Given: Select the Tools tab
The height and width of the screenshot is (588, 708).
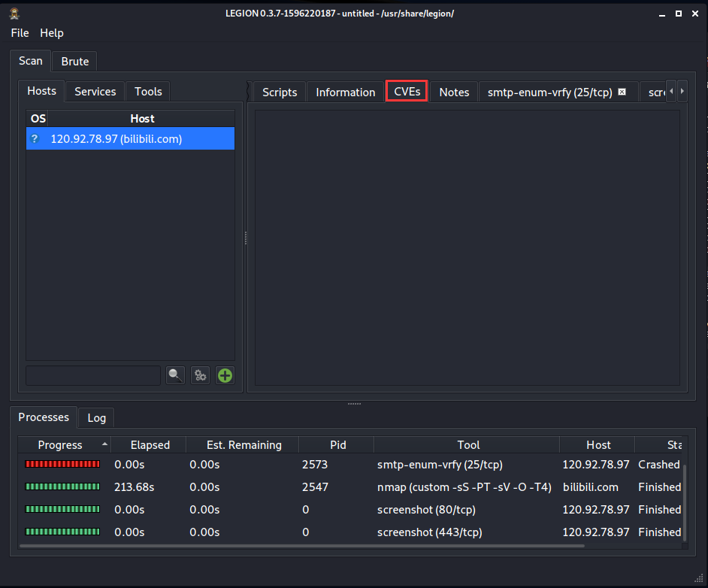Looking at the screenshot, I should [148, 92].
